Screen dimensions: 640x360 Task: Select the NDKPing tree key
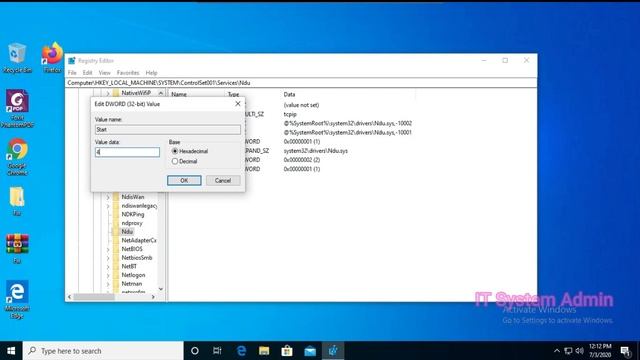133,214
